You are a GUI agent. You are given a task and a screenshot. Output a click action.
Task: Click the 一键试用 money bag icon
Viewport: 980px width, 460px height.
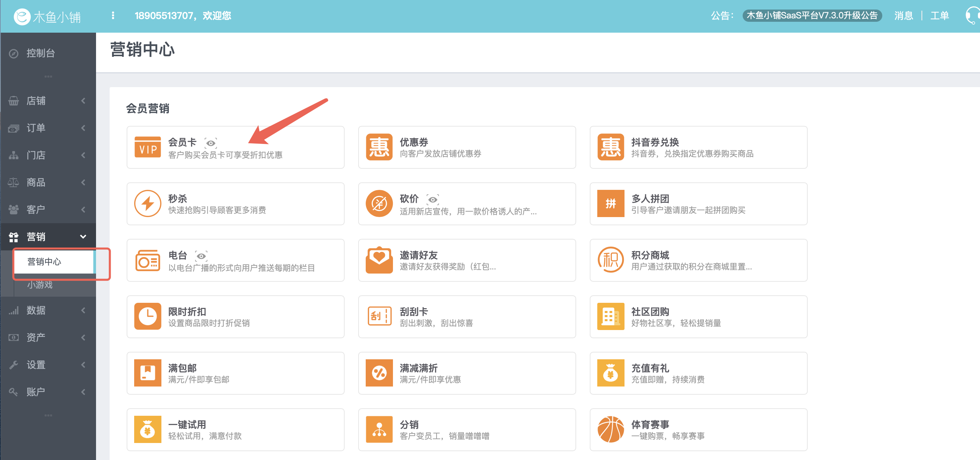point(147,429)
